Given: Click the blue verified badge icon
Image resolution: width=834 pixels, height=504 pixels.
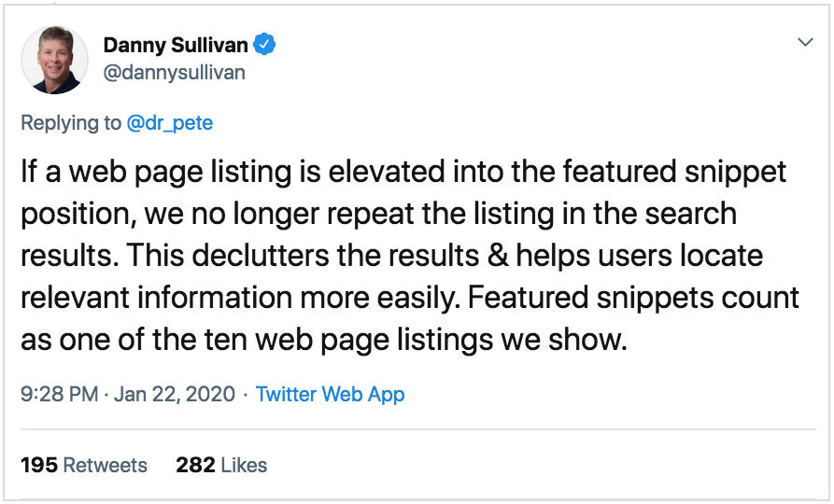Looking at the screenshot, I should [265, 44].
